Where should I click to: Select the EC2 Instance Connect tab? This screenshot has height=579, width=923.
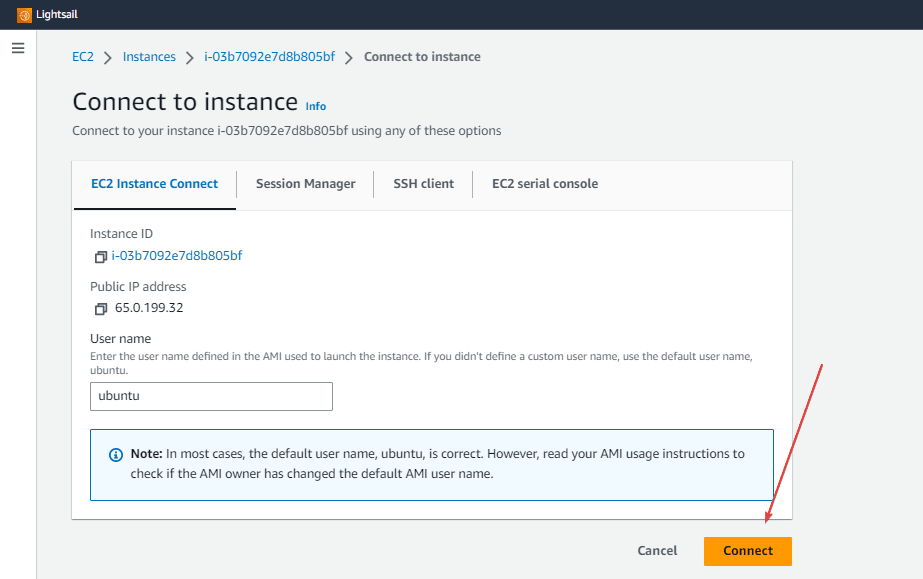click(154, 184)
